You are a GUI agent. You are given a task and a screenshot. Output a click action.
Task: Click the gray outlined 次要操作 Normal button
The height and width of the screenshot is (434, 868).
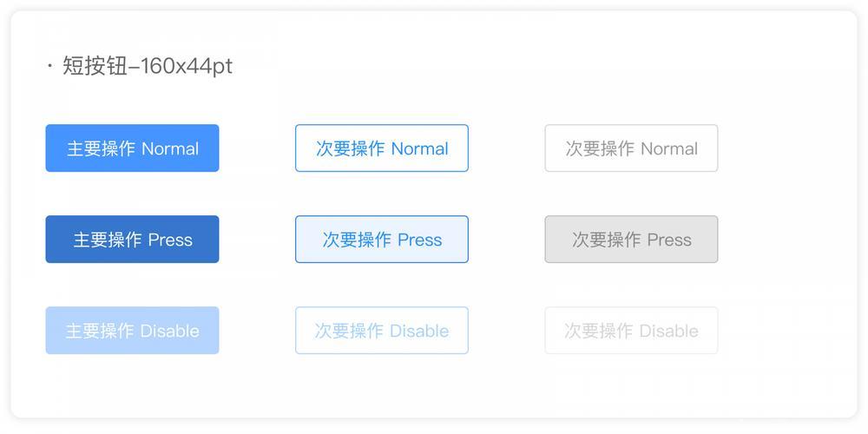point(632,148)
